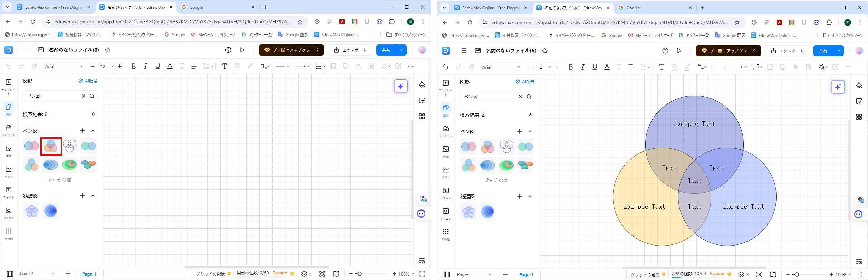Click text align icon in right window toolbar

pyautogui.click(x=631, y=67)
